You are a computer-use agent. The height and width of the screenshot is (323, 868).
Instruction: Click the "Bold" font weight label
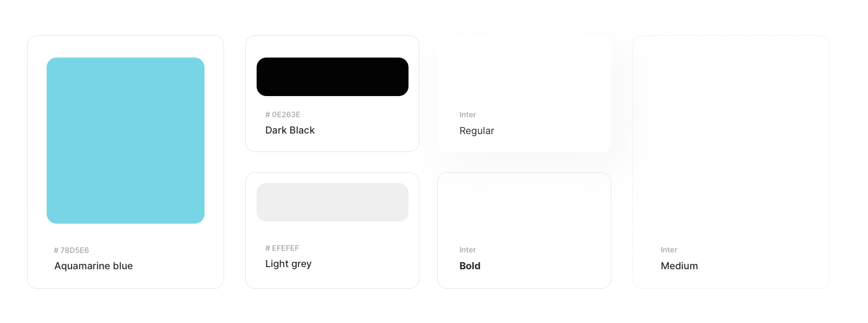pyautogui.click(x=470, y=266)
